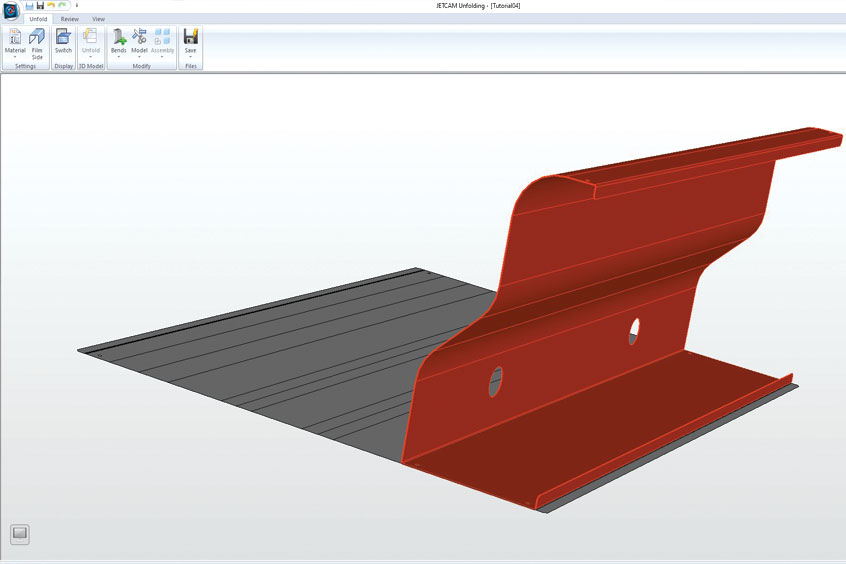Switch to the View ribbon tab
The width and height of the screenshot is (846, 564).
(98, 19)
